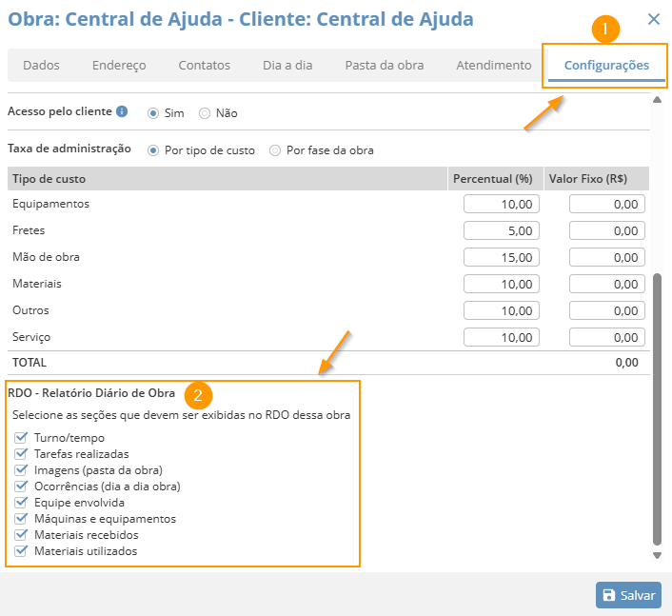Click the Salvar button
This screenshot has width=672, height=616.
pos(628,595)
